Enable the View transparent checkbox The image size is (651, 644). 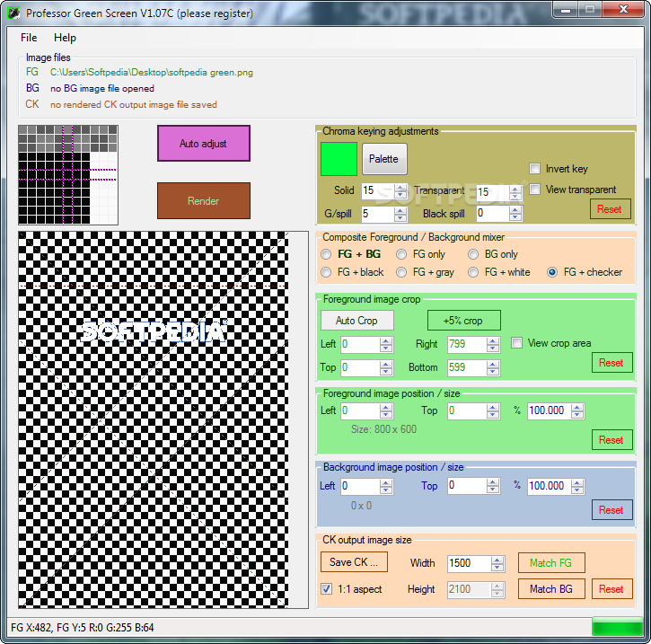tap(535, 190)
